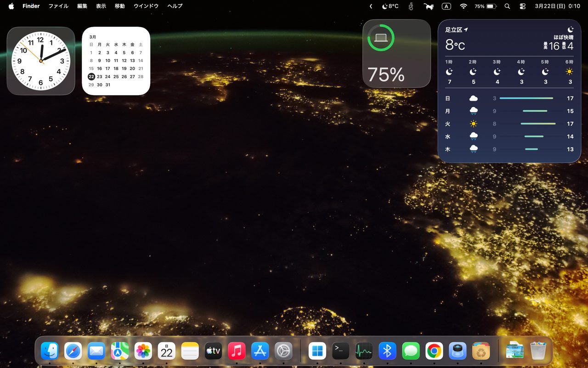This screenshot has width=588, height=368.
Task: Open the ファイル menu
Action: (58, 6)
